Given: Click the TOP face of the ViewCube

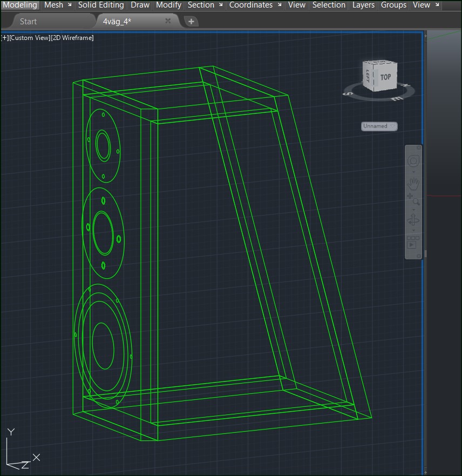Looking at the screenshot, I should tap(385, 77).
